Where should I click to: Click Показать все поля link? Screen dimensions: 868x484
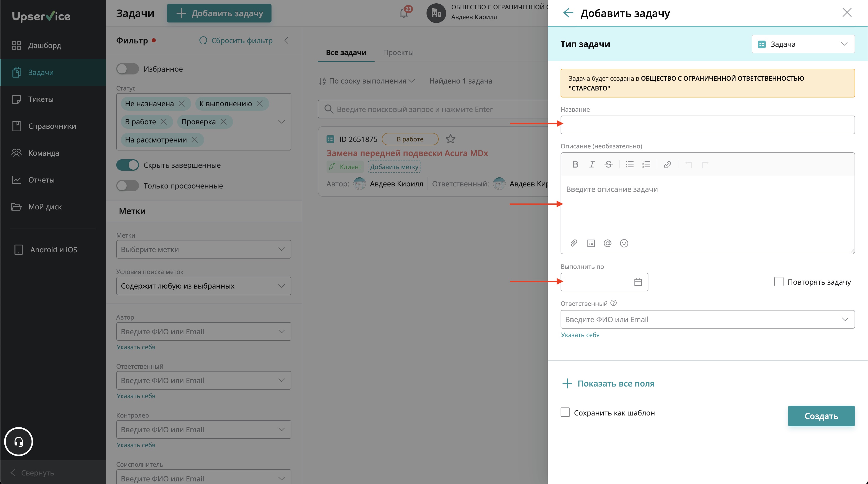[x=615, y=383]
